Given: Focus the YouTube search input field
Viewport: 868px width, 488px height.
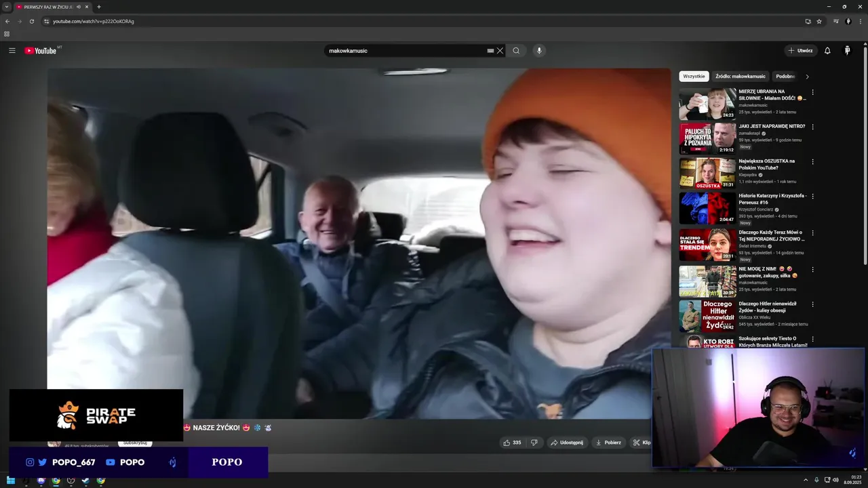Looking at the screenshot, I should pos(406,51).
